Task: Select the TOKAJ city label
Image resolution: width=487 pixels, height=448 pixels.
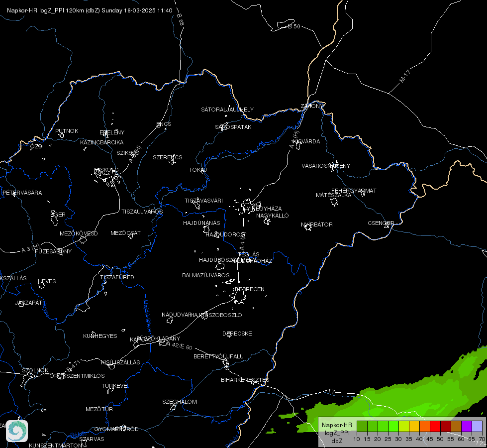Action: (198, 170)
